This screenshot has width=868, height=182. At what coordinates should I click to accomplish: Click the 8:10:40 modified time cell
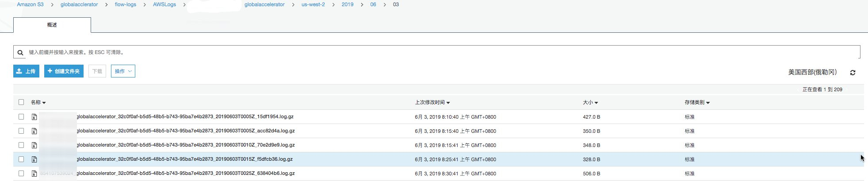[x=455, y=117]
